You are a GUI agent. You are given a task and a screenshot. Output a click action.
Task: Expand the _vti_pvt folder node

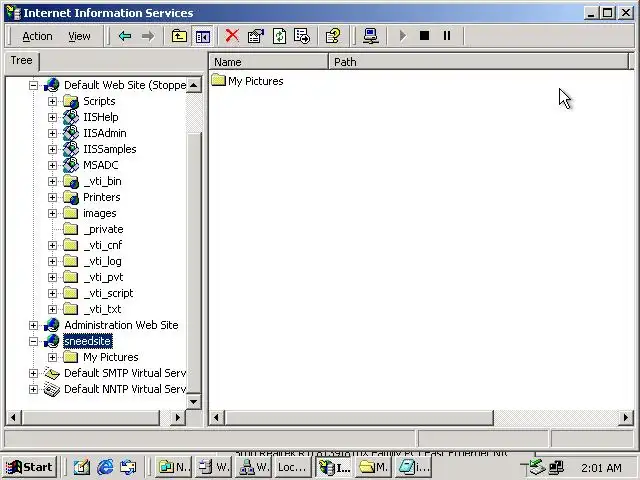(52, 278)
